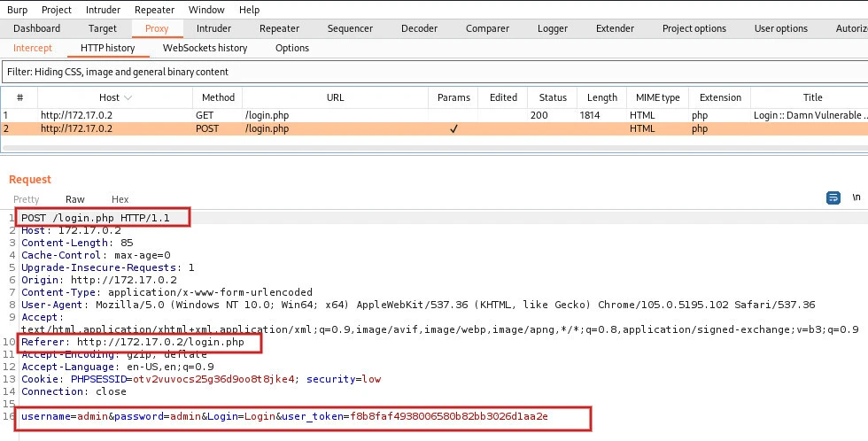Open the WebSockets history sub-tab
Viewport: 868px width, 441px height.
point(205,48)
